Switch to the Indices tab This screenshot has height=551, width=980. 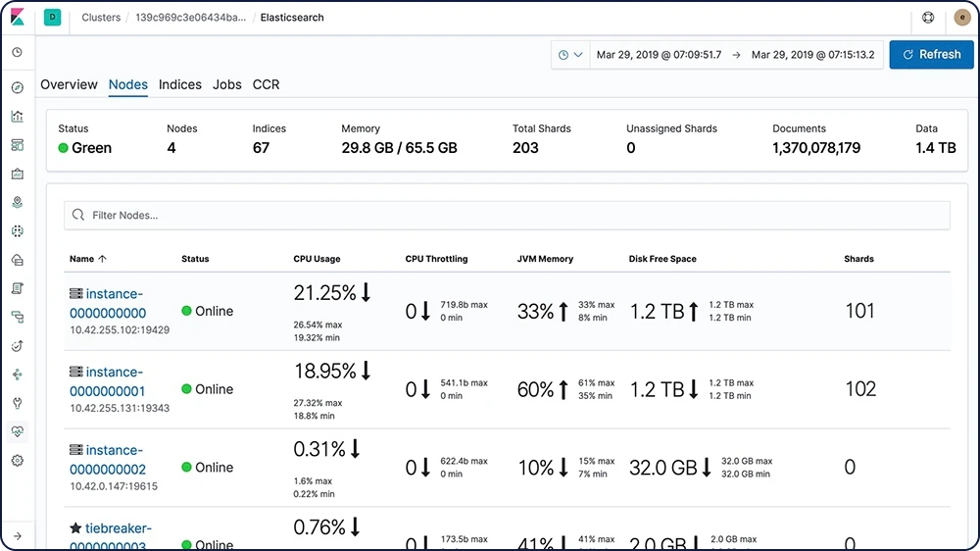(x=180, y=84)
